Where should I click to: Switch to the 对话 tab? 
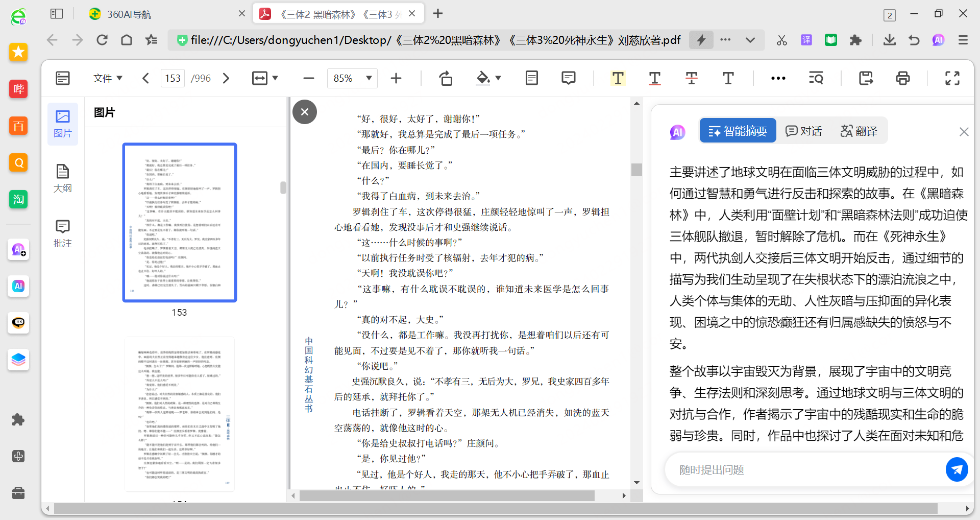pos(803,131)
